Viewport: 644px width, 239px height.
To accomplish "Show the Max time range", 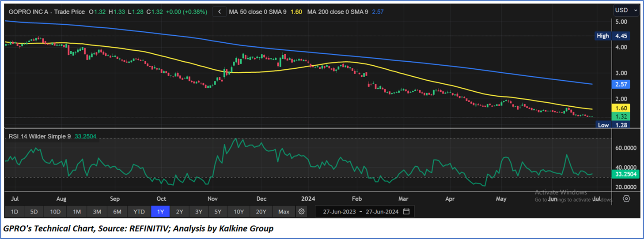I will [x=284, y=212].
